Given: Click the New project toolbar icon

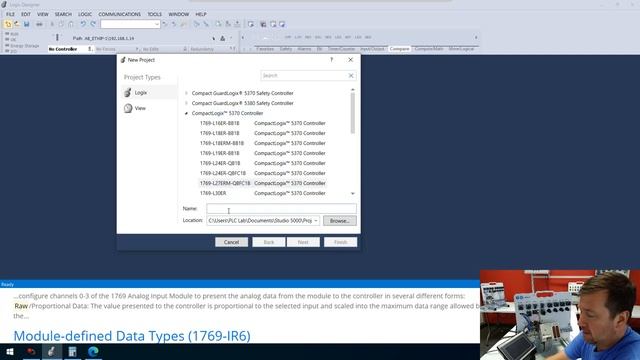Looking at the screenshot, I should coord(8,24).
